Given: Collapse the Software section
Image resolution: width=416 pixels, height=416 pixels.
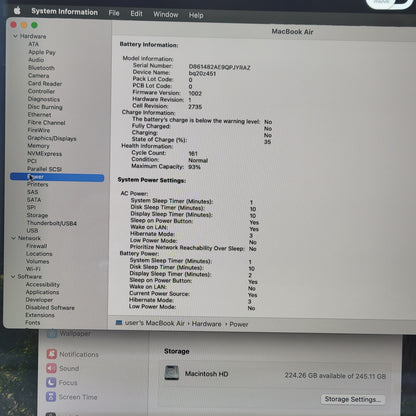Looking at the screenshot, I should [13, 276].
